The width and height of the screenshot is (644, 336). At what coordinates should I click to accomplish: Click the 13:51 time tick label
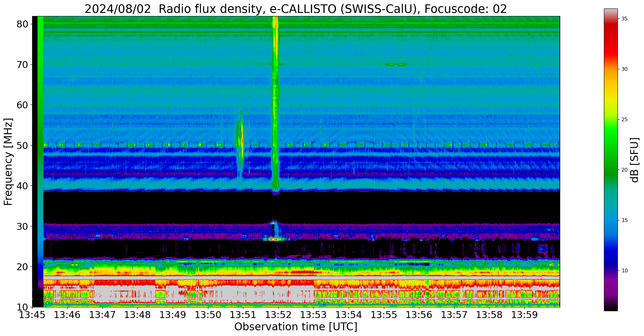243,315
